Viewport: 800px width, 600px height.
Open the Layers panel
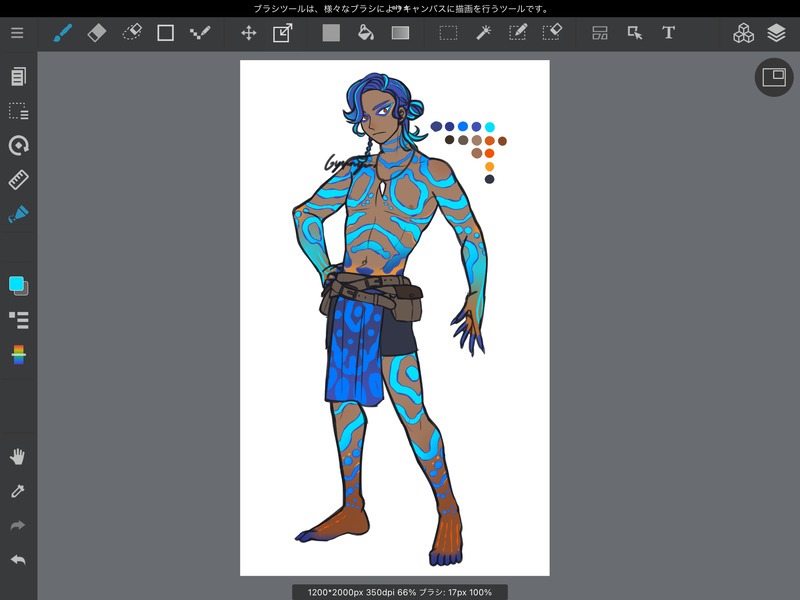click(x=777, y=33)
